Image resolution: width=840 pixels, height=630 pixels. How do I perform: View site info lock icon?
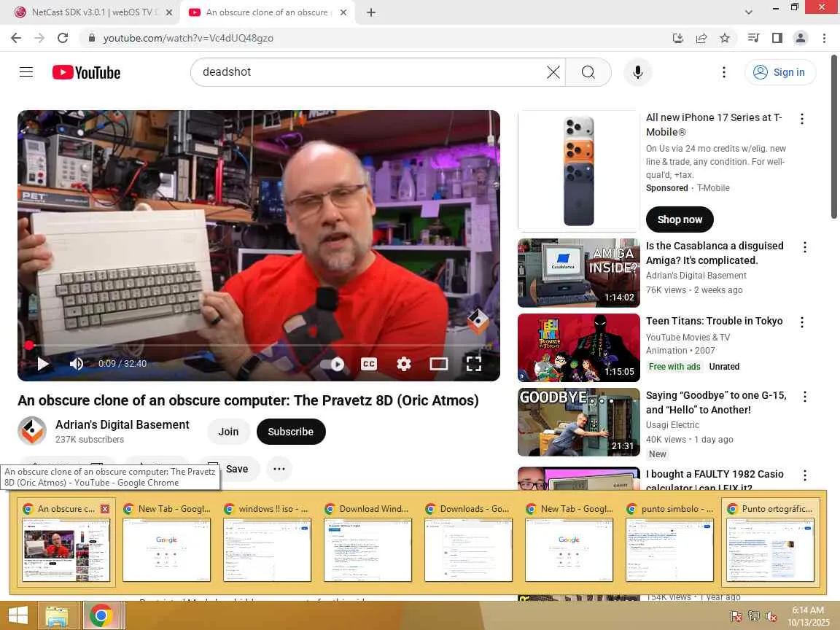pyautogui.click(x=92, y=38)
